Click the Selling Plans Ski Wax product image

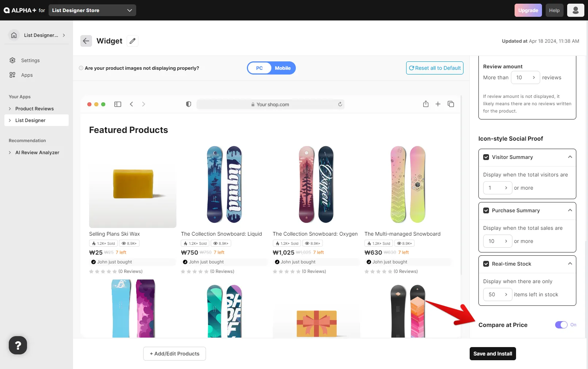coord(133,185)
